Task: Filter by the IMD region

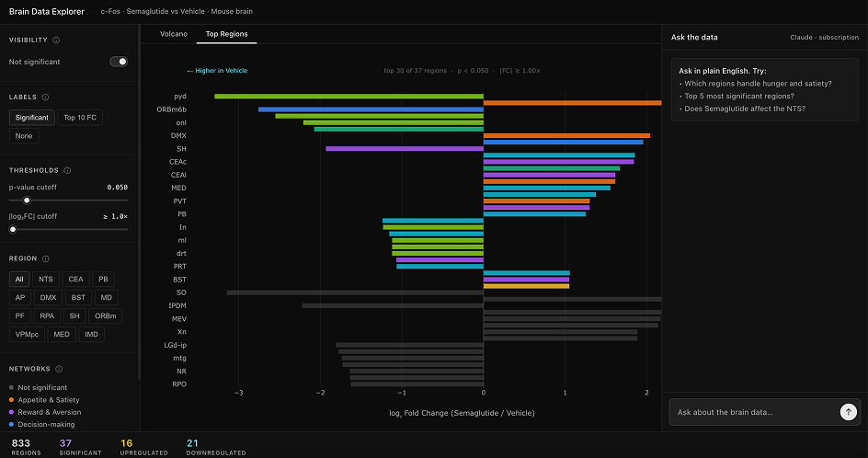Action: pos(91,334)
